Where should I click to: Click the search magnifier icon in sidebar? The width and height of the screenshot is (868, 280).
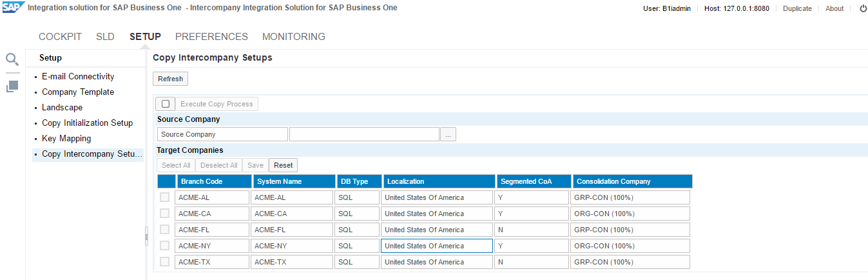pos(12,59)
